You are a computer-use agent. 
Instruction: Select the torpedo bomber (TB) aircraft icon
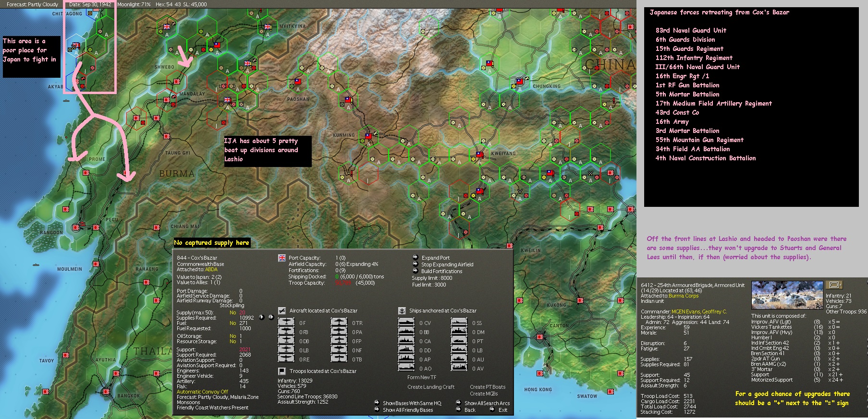[x=339, y=359]
